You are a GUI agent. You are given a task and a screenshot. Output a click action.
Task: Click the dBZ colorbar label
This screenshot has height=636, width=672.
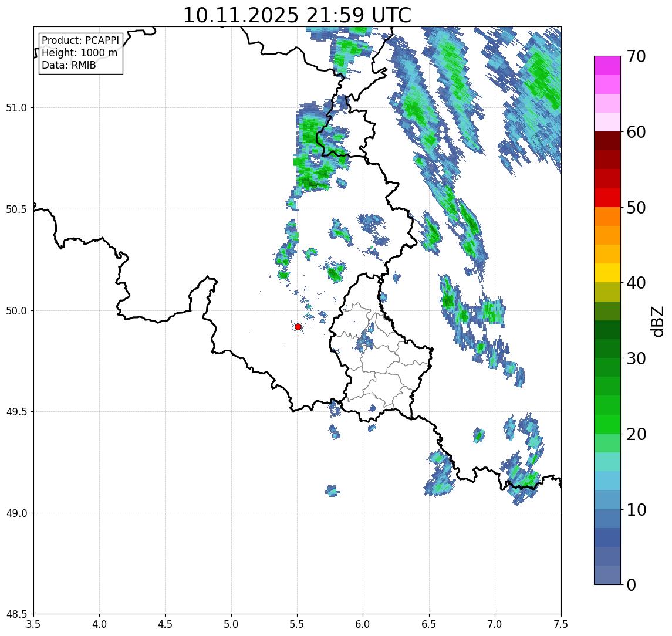click(x=657, y=321)
